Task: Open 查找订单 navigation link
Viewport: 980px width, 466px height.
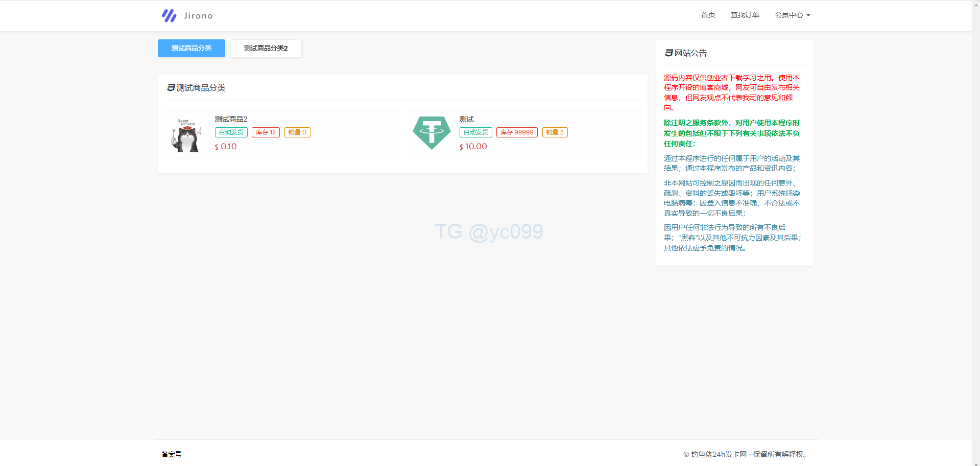Action: tap(745, 15)
